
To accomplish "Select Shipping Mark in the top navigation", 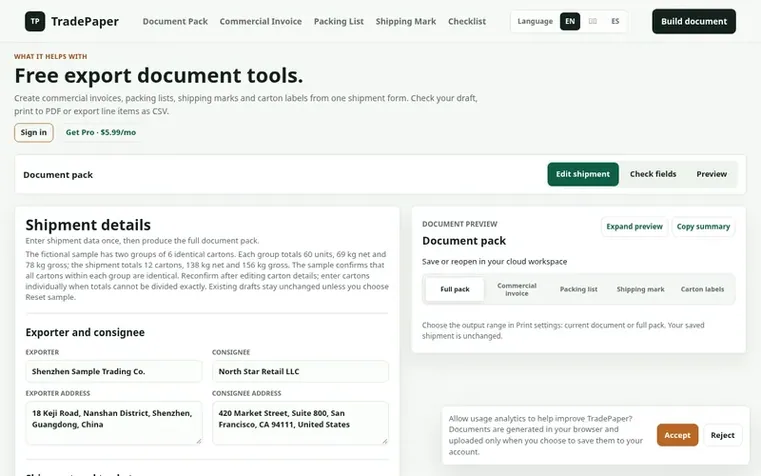I will point(406,21).
